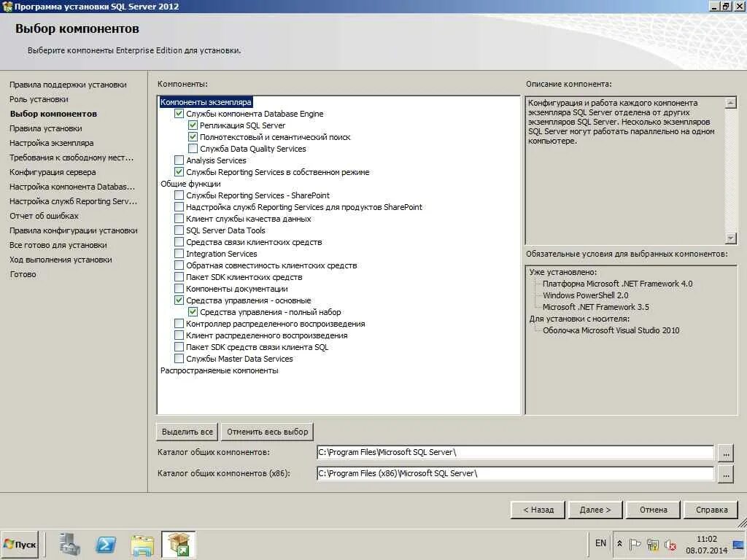Viewport: 747px width, 560px height.
Task: Check Компоненты документации
Action: click(179, 289)
